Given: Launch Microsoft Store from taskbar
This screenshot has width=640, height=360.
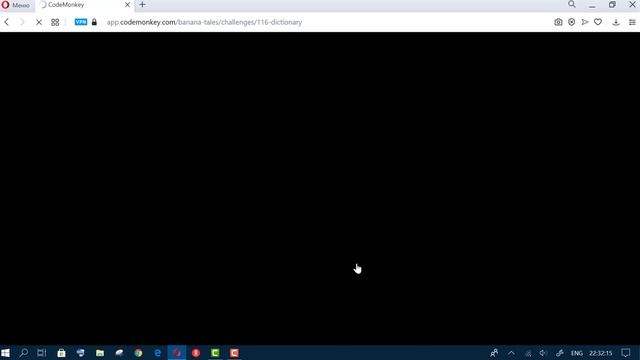Looking at the screenshot, I should (x=61, y=353).
